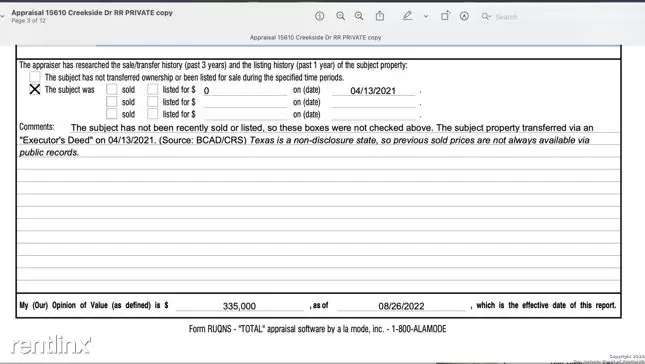645x364 pixels.
Task: Select the 'Appraisal 15610 Creekside Dr' document tab
Action: [x=316, y=37]
